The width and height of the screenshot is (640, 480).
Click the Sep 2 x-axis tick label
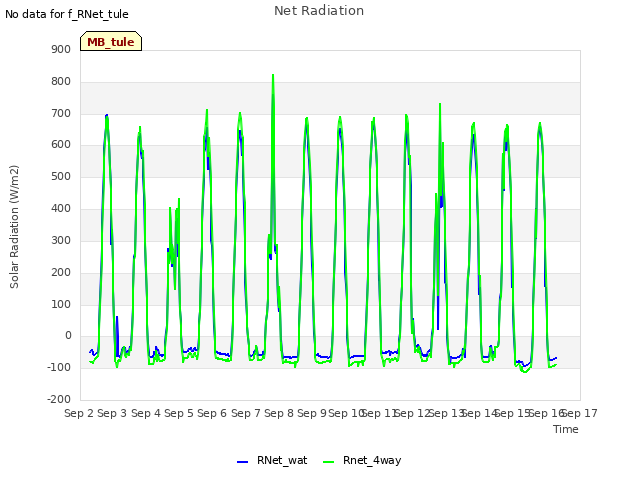(x=79, y=413)
